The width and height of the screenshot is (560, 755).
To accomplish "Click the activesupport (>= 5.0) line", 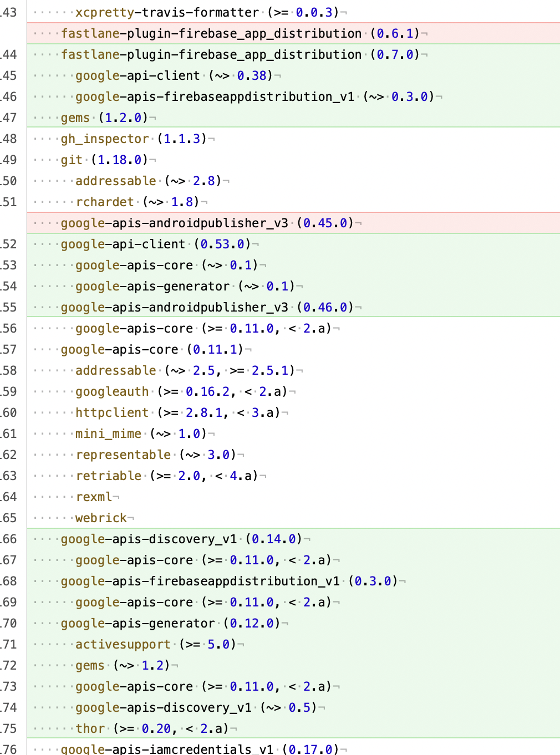I will (x=294, y=644).
